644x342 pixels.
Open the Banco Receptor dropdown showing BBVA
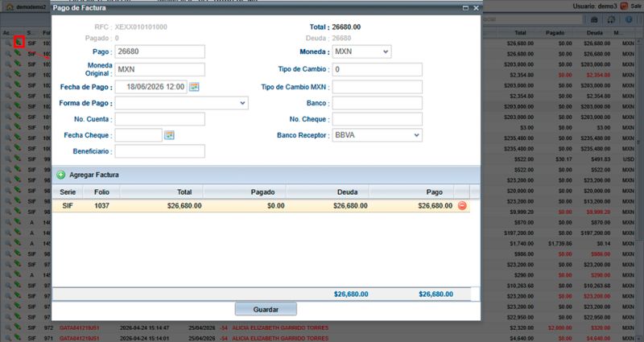[x=377, y=135]
